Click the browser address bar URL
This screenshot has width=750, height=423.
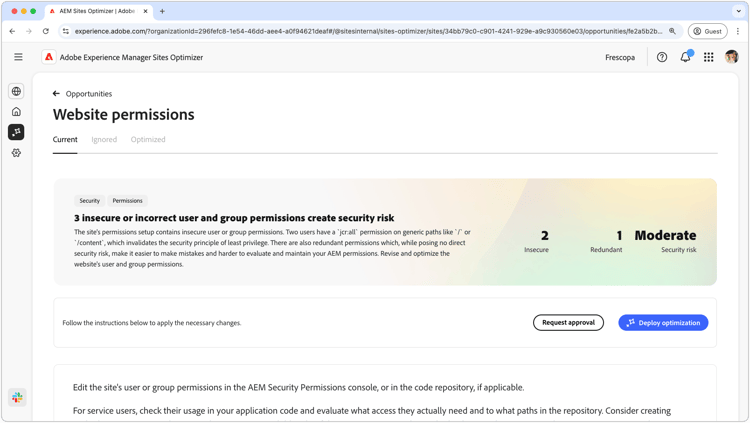tap(368, 31)
